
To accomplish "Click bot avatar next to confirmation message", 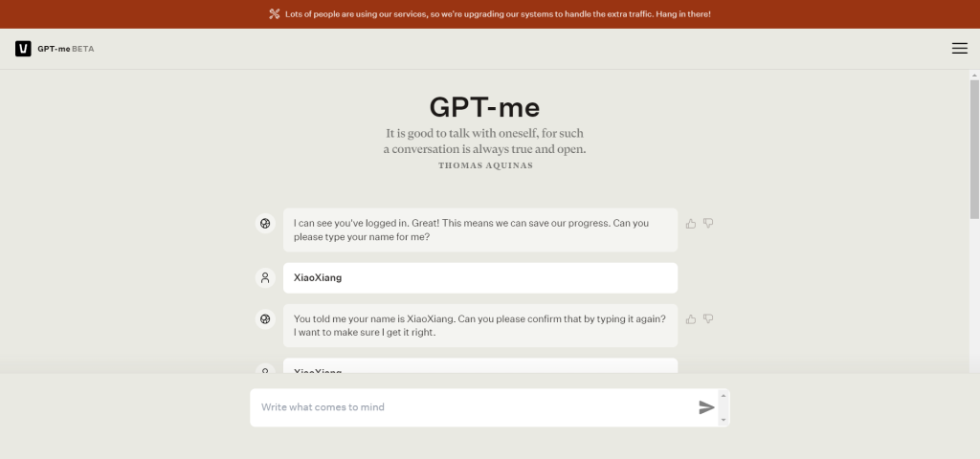I will pyautogui.click(x=265, y=319).
